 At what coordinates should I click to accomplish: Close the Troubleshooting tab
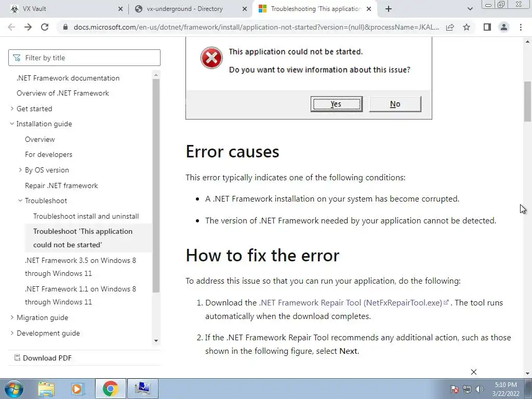[x=369, y=9]
